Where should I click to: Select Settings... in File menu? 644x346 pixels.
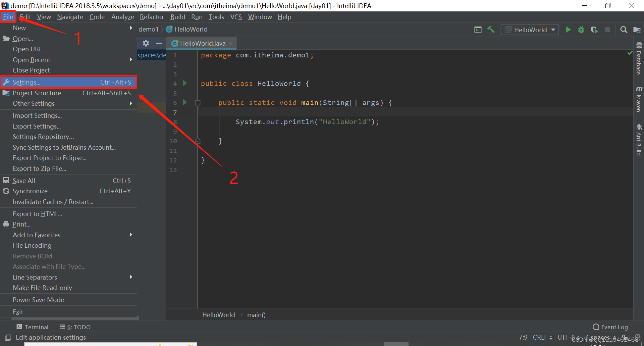point(68,82)
